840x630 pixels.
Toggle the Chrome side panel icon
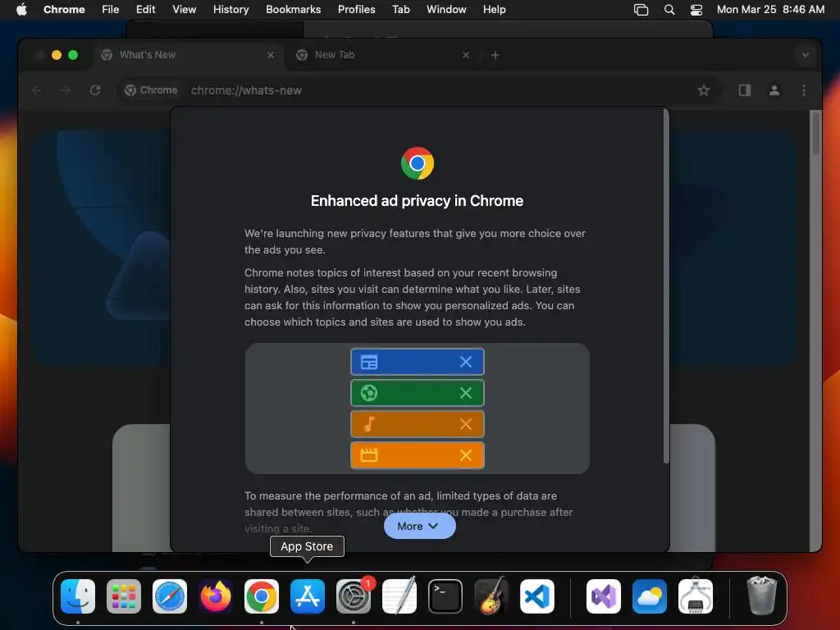(745, 90)
